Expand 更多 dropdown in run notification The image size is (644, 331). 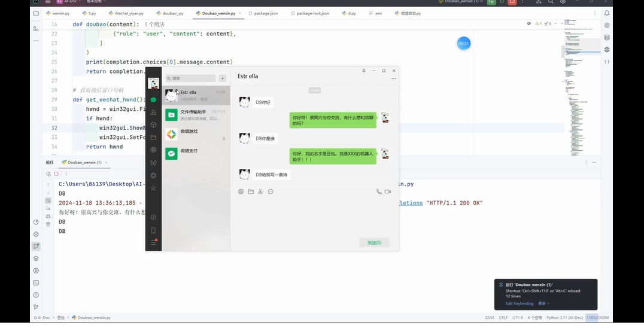(x=544, y=303)
